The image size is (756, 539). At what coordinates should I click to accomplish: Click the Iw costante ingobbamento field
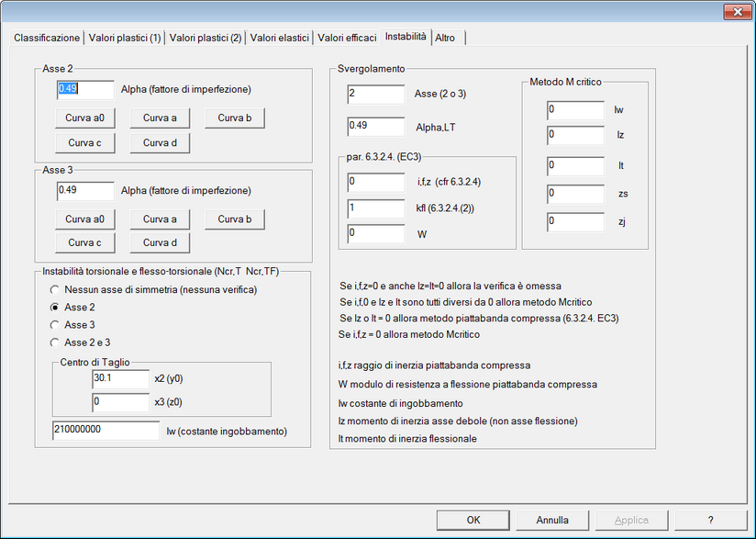click(106, 431)
